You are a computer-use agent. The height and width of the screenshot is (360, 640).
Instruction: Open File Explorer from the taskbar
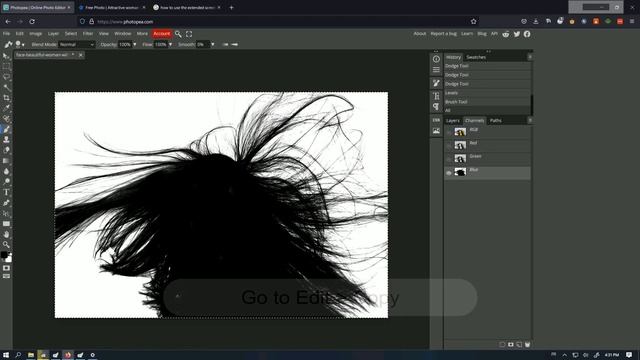pyautogui.click(x=31, y=355)
